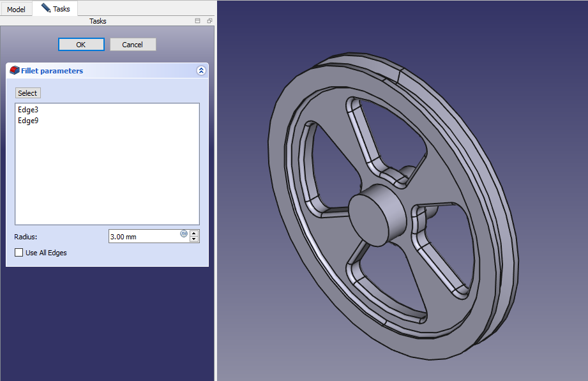Click the empty area of edge list
Image resolution: width=588 pixels, height=381 pixels.
(107, 179)
